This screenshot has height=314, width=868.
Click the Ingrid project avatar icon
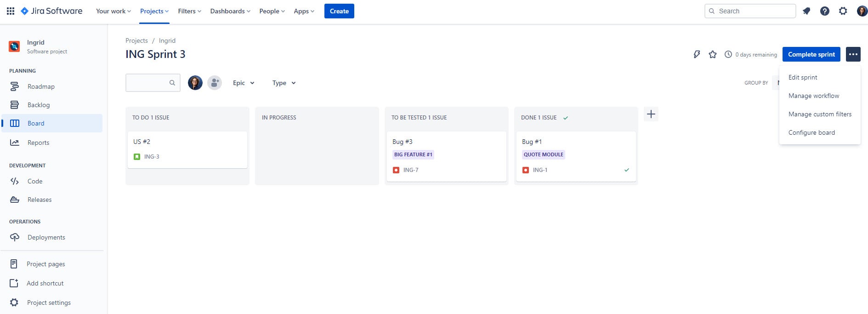(14, 46)
